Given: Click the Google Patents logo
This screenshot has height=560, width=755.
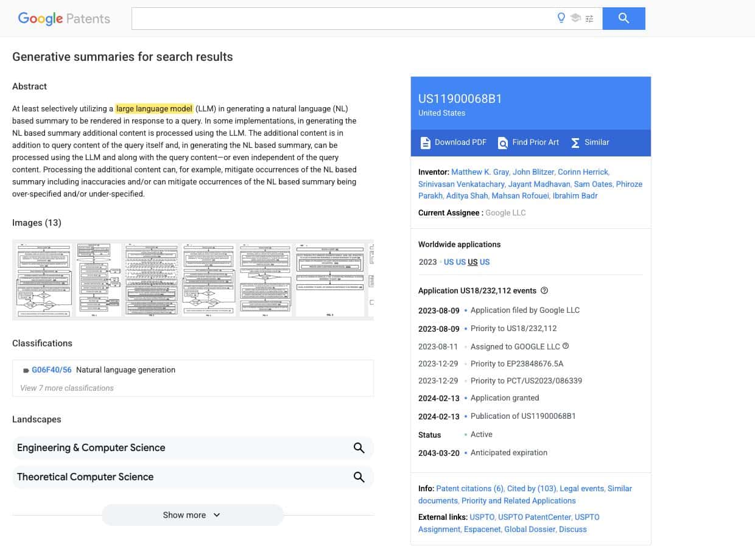Looking at the screenshot, I should (64, 18).
